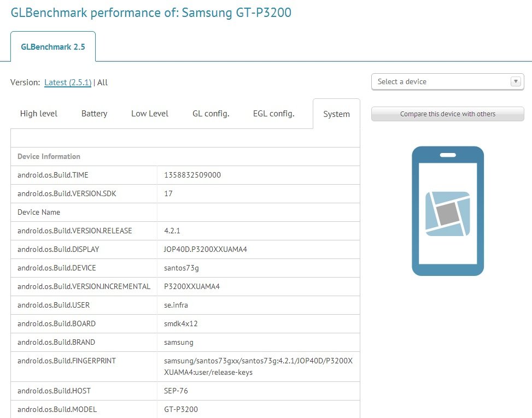Image resolution: width=532 pixels, height=418 pixels.
Task: Select the device value santos73g
Action: [182, 268]
